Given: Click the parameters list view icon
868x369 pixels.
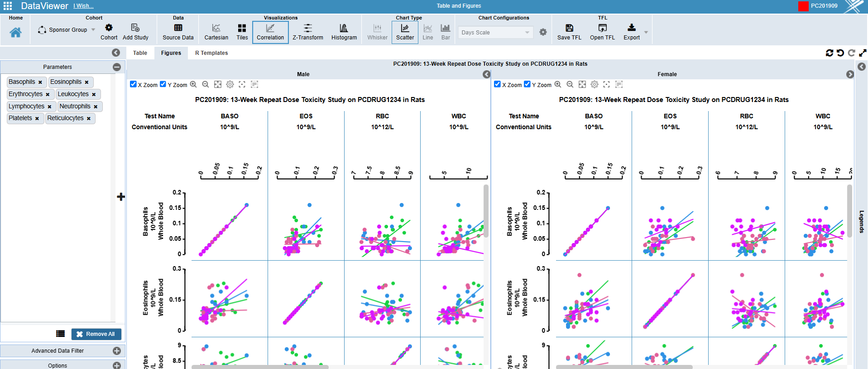Looking at the screenshot, I should 60,334.
